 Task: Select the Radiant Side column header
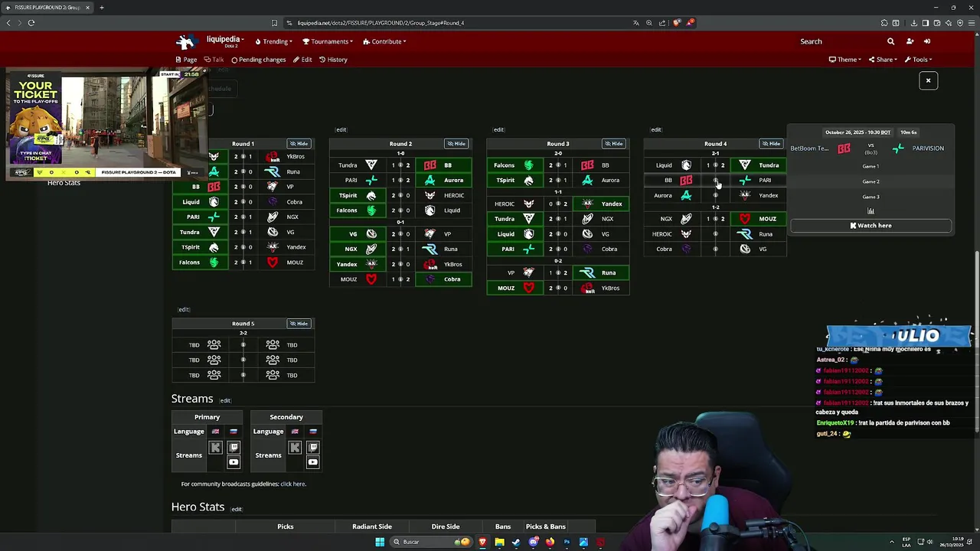(x=372, y=527)
